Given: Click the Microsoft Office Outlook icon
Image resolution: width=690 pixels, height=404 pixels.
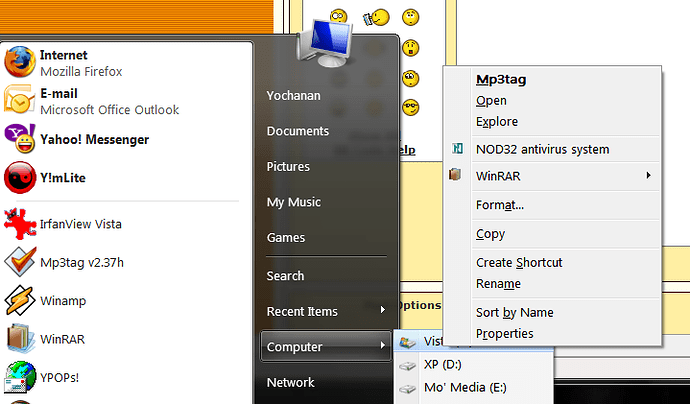Looking at the screenshot, I should coord(19,100).
